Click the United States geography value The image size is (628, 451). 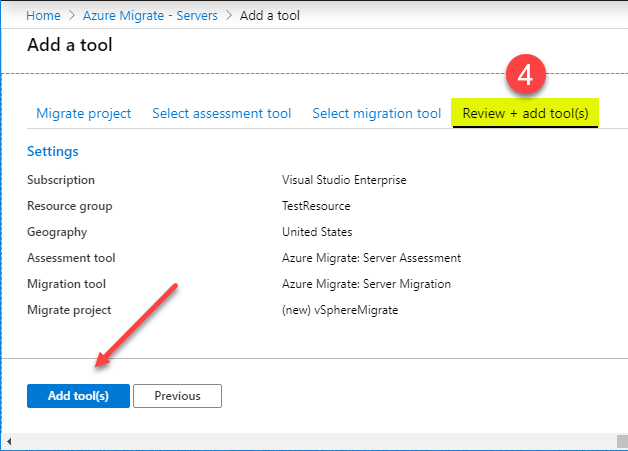coord(317,232)
